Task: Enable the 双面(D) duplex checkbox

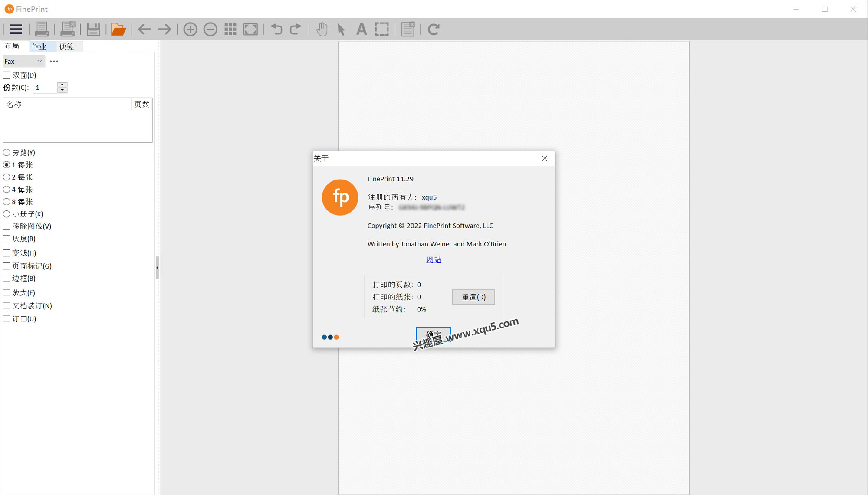Action: pyautogui.click(x=7, y=75)
